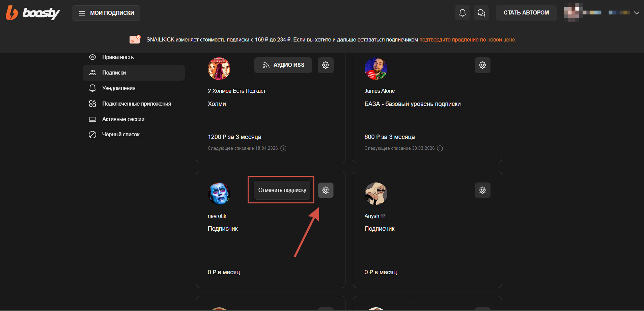
Task: Open Уведомления settings section
Action: [134, 88]
